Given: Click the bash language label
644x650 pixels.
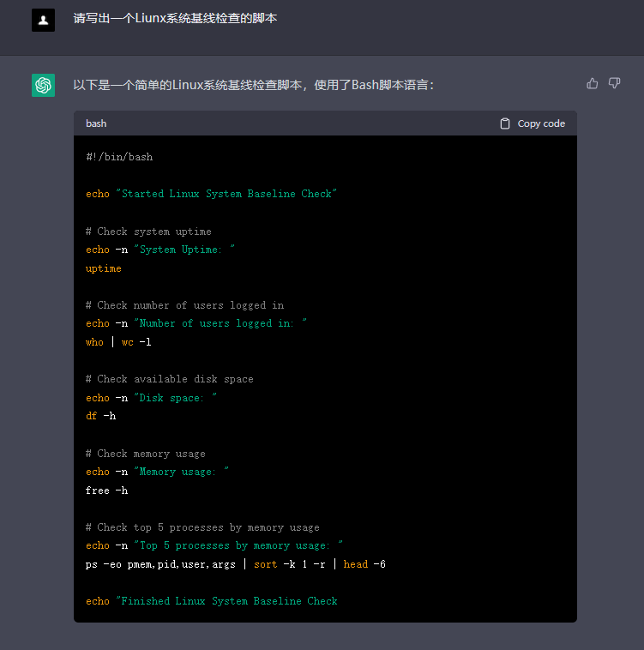Looking at the screenshot, I should pos(96,123).
